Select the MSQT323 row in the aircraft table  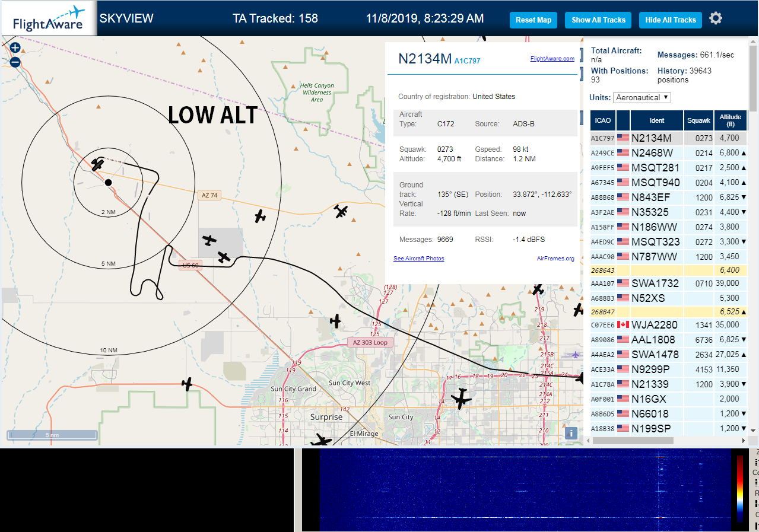tap(669, 242)
